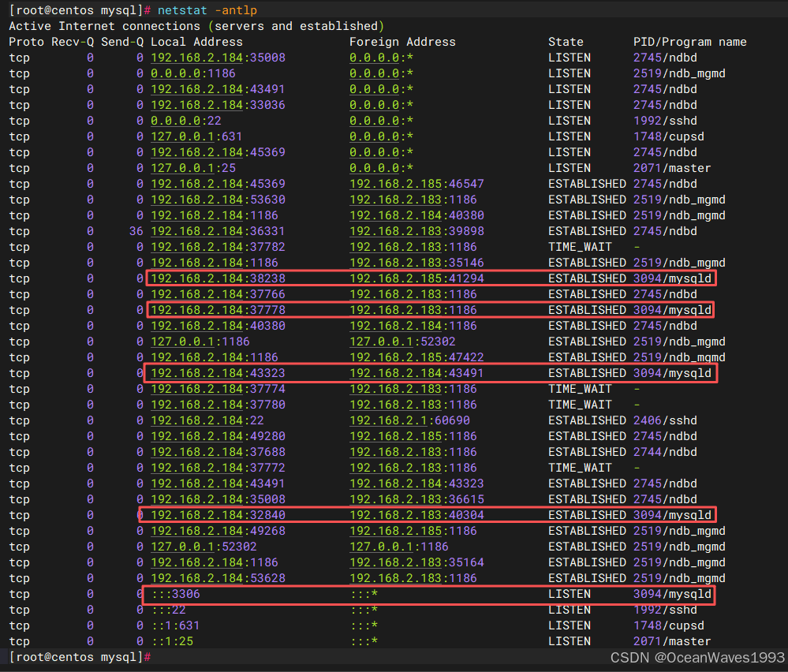788x672 pixels.
Task: Select local address 192.168.2.184:37774
Action: tap(218, 389)
